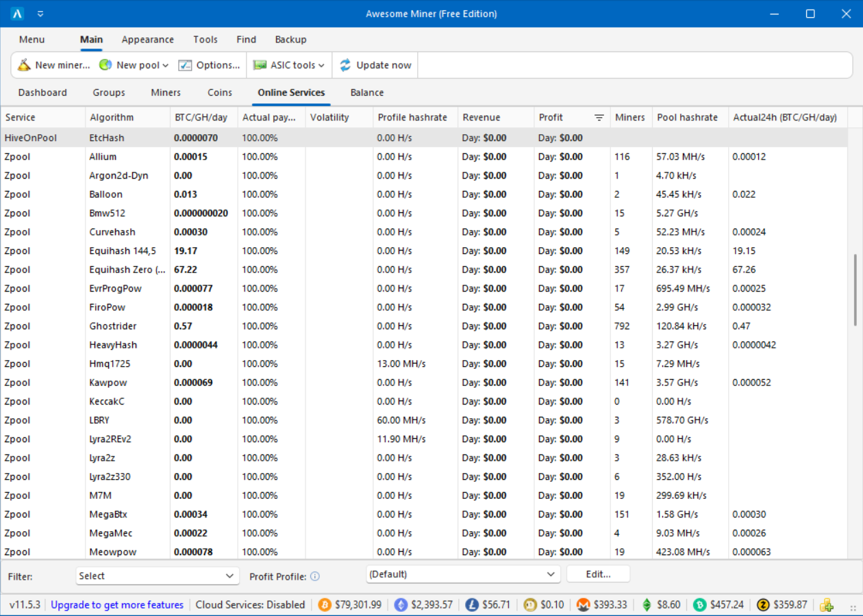The height and width of the screenshot is (616, 863).
Task: Go to the Groups tab
Action: tap(109, 92)
